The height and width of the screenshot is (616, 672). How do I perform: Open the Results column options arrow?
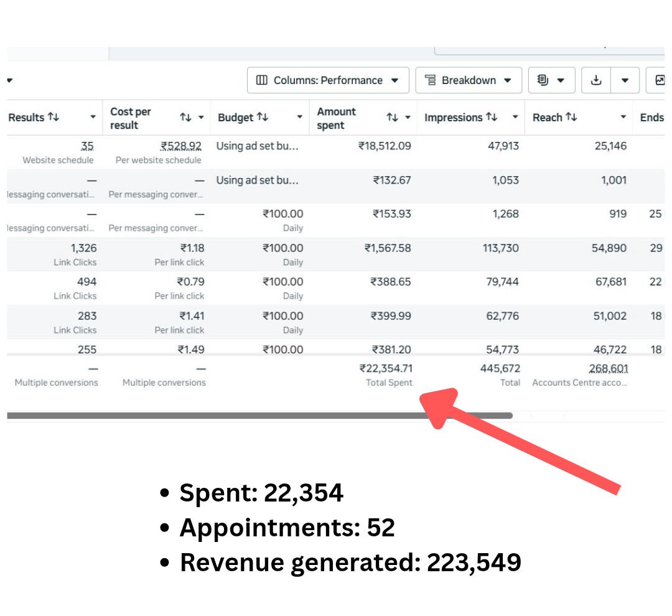click(x=93, y=118)
